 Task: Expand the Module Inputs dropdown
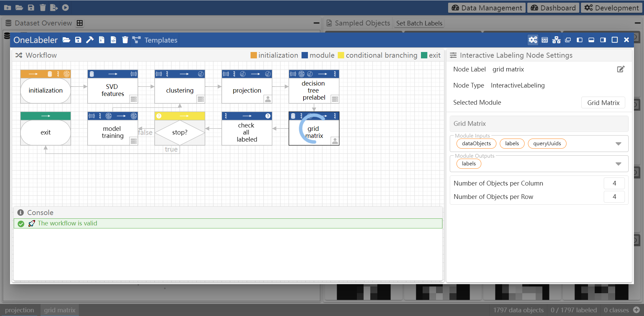tap(618, 144)
